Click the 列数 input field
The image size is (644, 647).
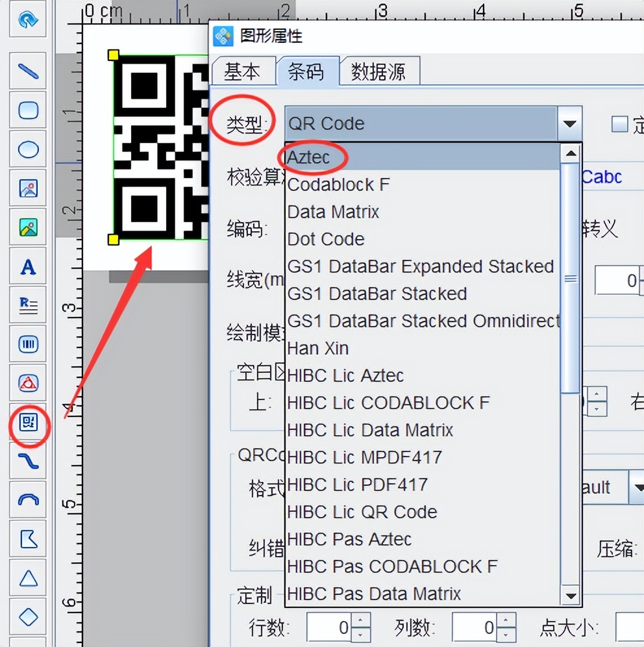click(475, 628)
